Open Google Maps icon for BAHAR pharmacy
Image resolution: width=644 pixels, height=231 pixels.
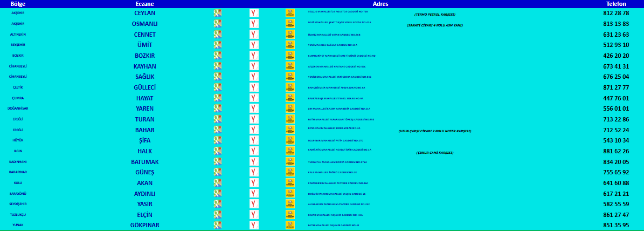(x=218, y=130)
